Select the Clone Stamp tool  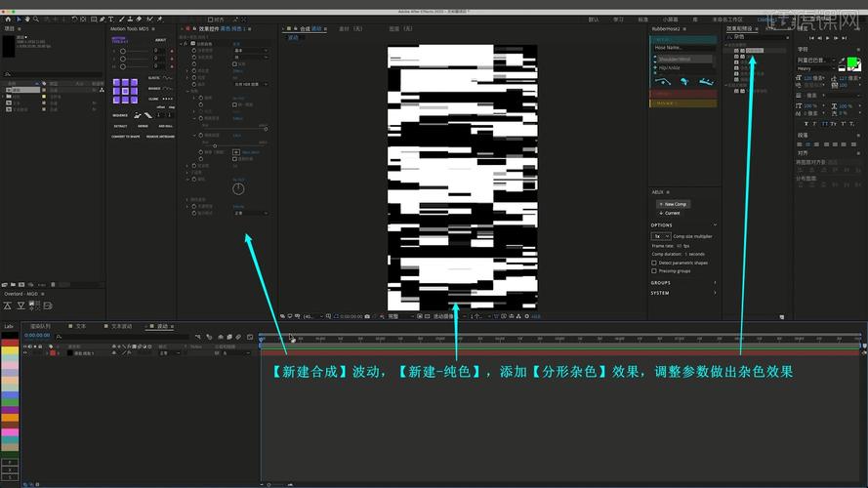tap(130, 20)
